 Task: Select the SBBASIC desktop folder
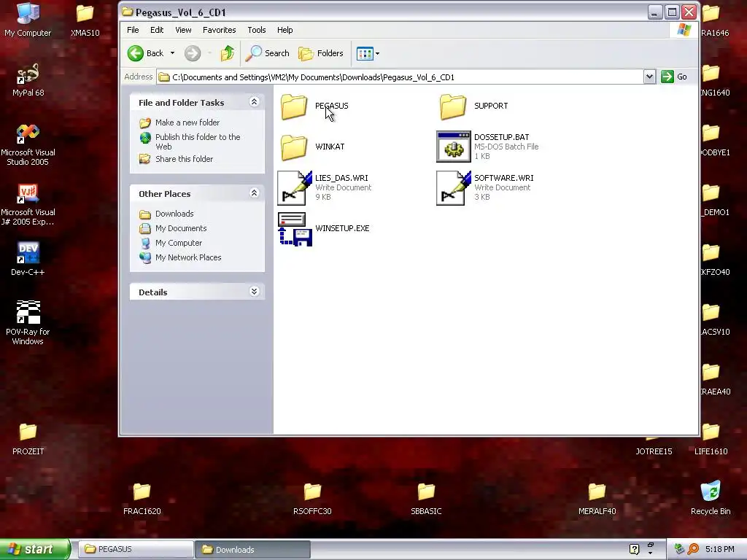(x=426, y=499)
